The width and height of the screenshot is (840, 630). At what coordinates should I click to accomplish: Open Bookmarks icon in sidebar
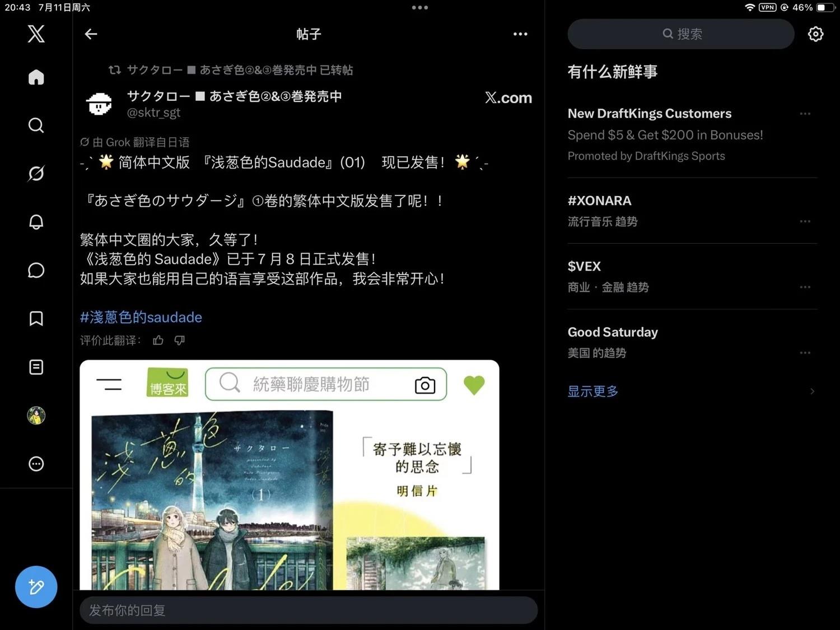(36, 319)
